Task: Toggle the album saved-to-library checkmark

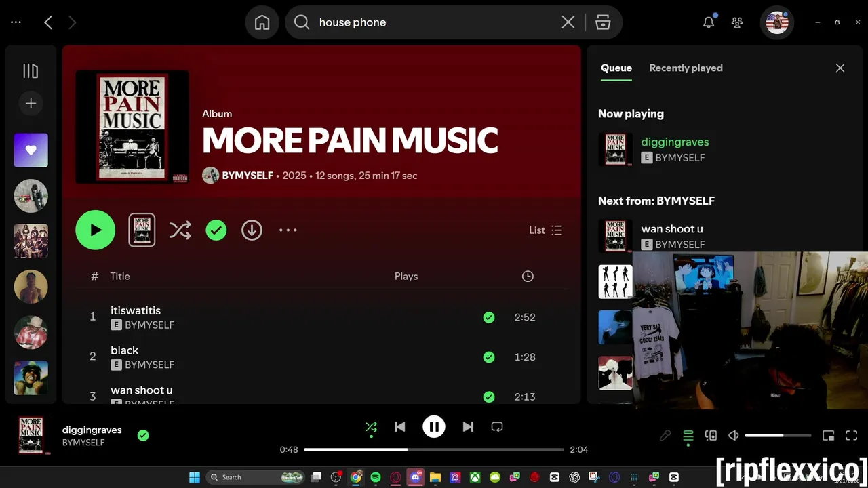Action: point(216,230)
